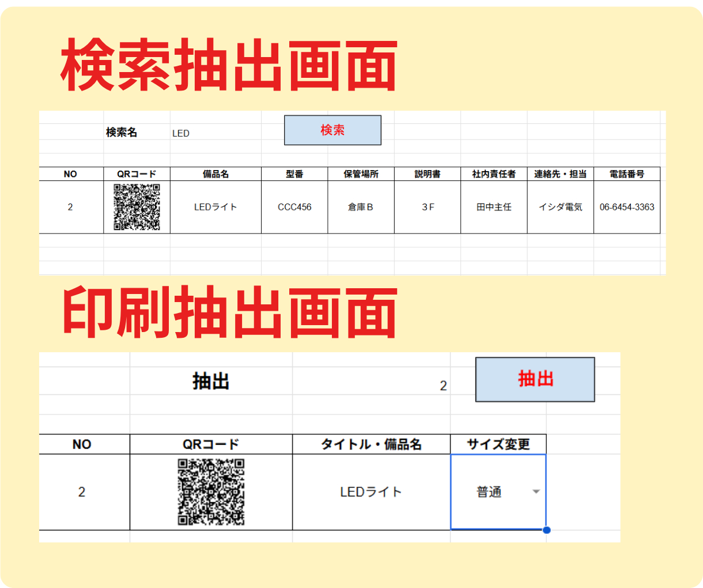Click the blue fill handle on the selected cell
Viewport: 703px width, 588px height.
coord(546,530)
